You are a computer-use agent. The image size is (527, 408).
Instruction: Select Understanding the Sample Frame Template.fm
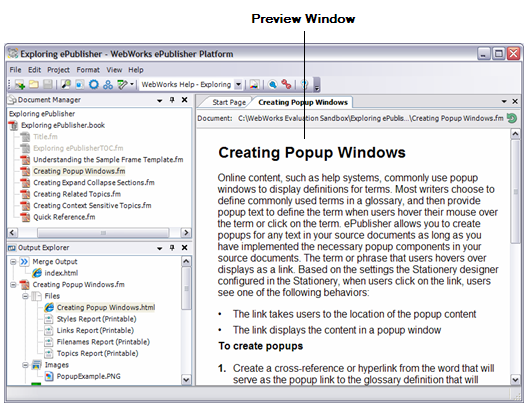(108, 160)
